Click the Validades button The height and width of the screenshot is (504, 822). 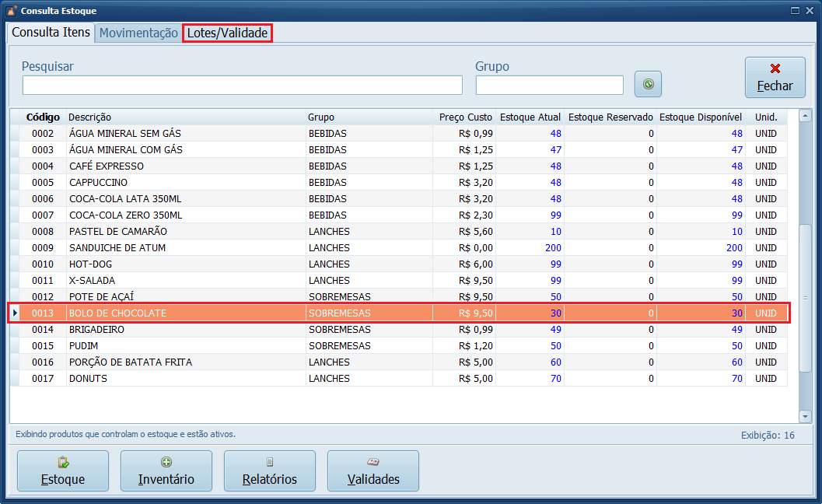[373, 471]
